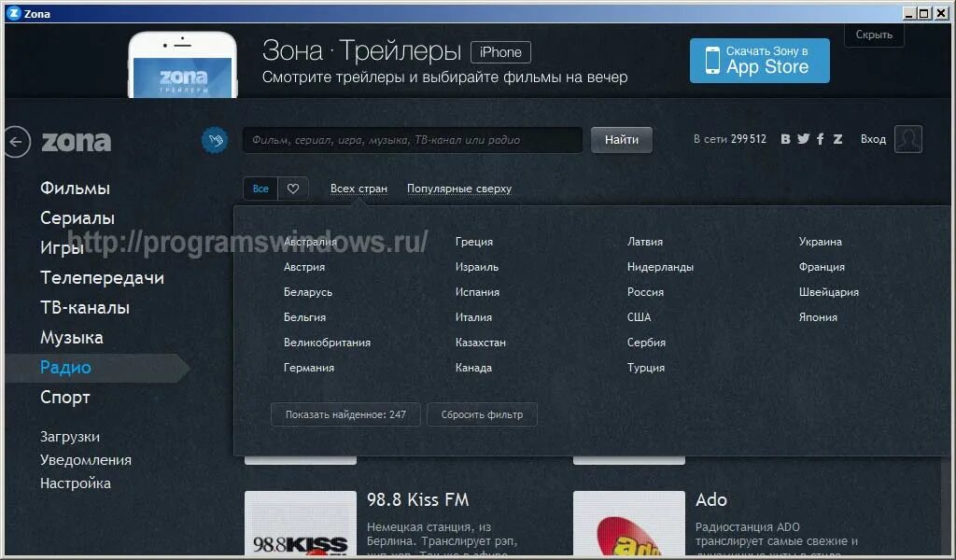Click the Сбросить фильтр button
Viewport: 956px width, 560px height.
pyautogui.click(x=482, y=414)
